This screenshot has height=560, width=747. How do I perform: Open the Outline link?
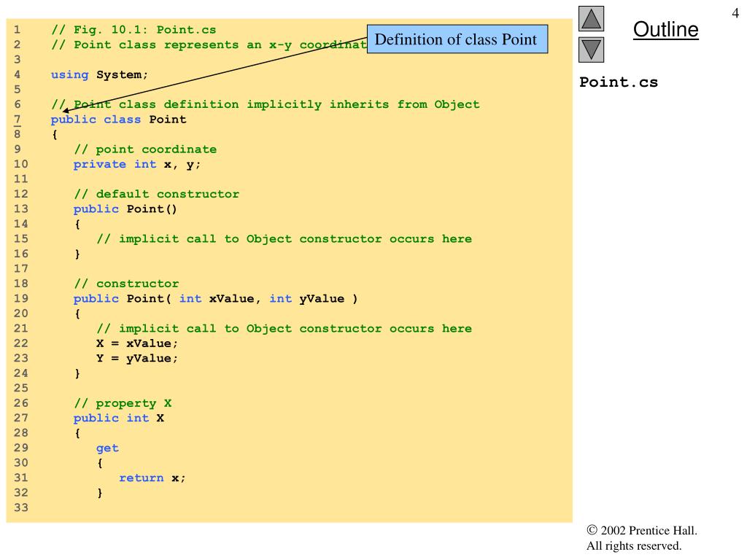point(665,29)
